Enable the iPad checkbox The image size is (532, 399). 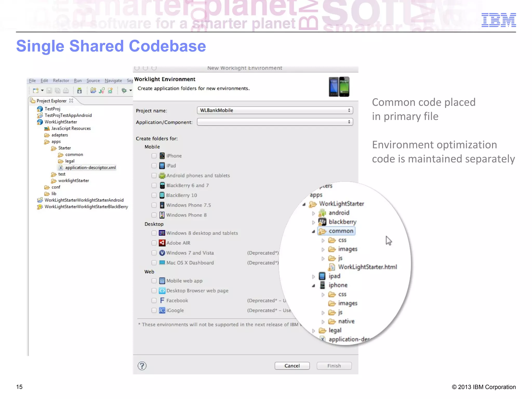[154, 165]
